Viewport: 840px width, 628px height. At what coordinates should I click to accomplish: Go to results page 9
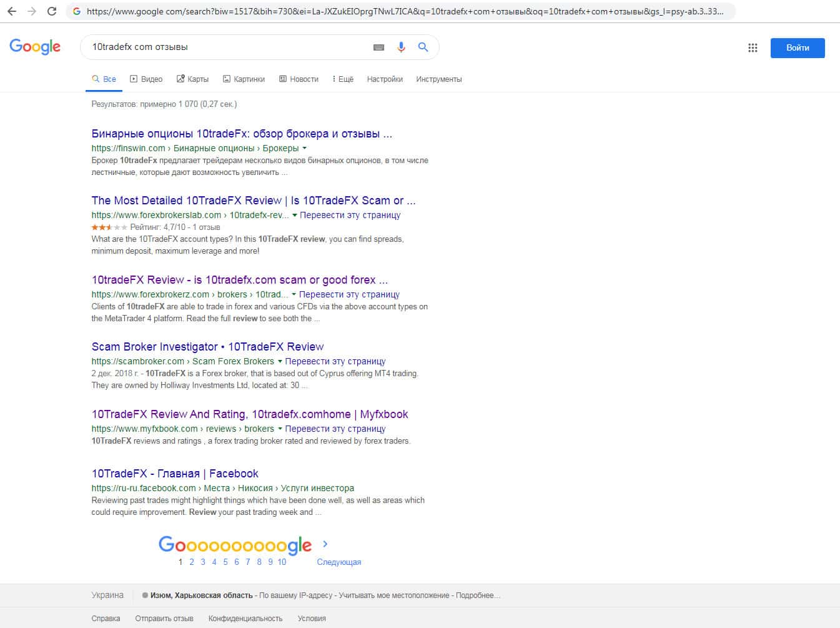point(270,562)
